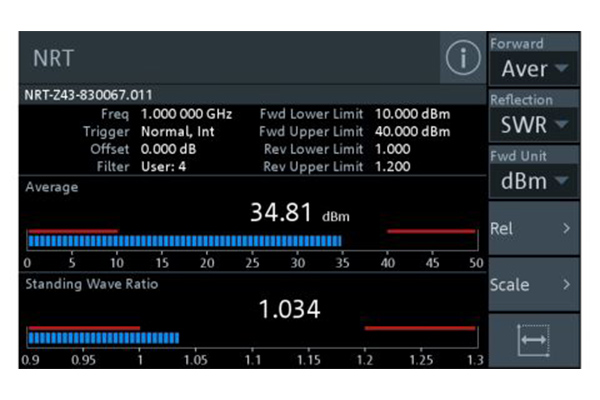Open the Rel submenu
The image size is (600, 400).
point(533,229)
